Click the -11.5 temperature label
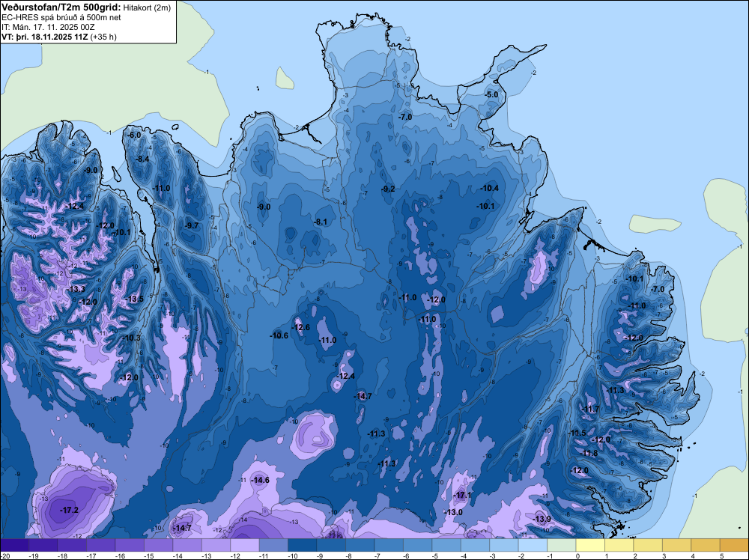This screenshot has height=560, width=749. pyautogui.click(x=577, y=433)
